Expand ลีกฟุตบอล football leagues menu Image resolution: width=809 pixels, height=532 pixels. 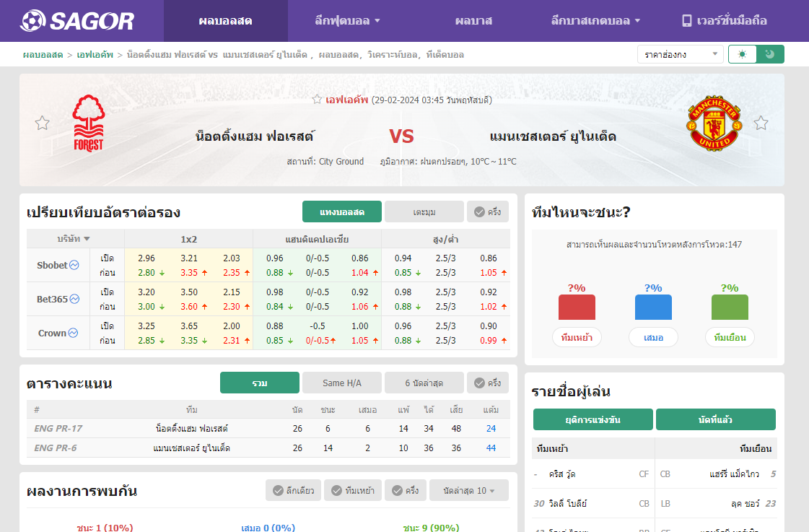click(347, 21)
